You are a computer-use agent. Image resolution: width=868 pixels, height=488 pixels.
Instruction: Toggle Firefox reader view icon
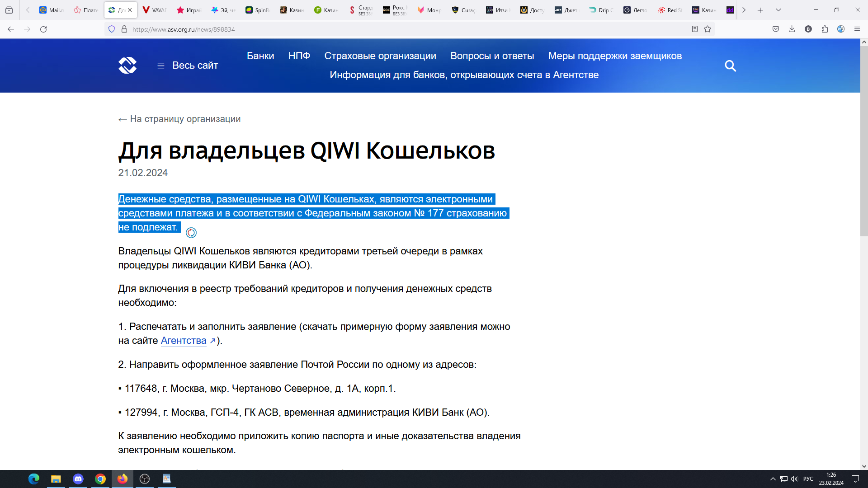pos(695,29)
